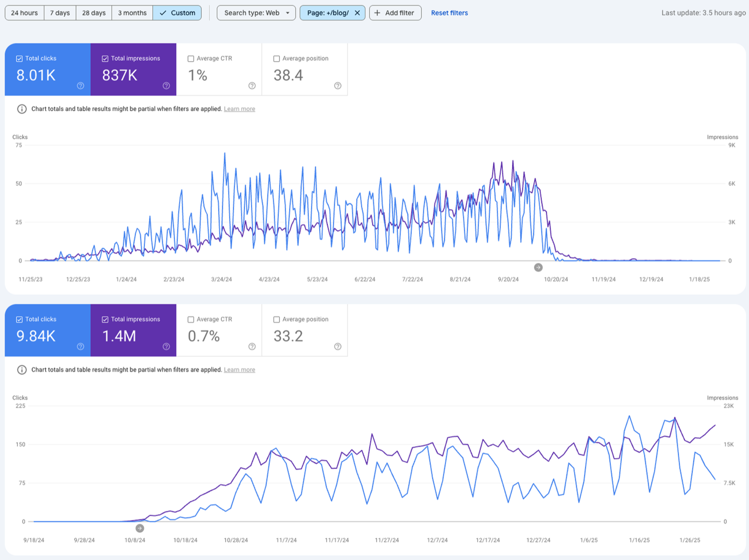This screenshot has height=560, width=749.
Task: Open Learn more link in top panel notice
Action: pos(239,109)
